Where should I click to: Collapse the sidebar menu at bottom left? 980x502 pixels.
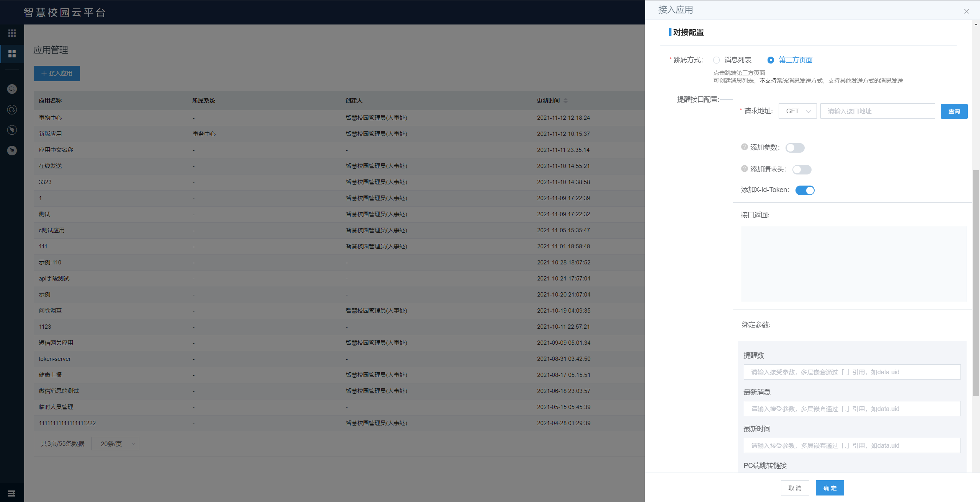[x=11, y=493]
